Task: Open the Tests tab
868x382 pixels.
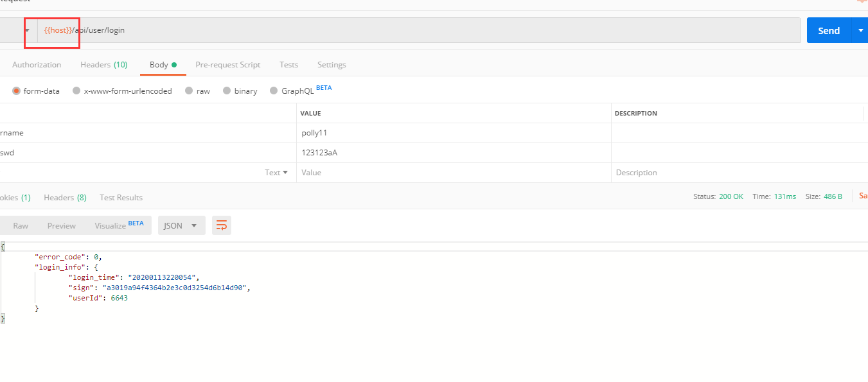Action: 288,65
